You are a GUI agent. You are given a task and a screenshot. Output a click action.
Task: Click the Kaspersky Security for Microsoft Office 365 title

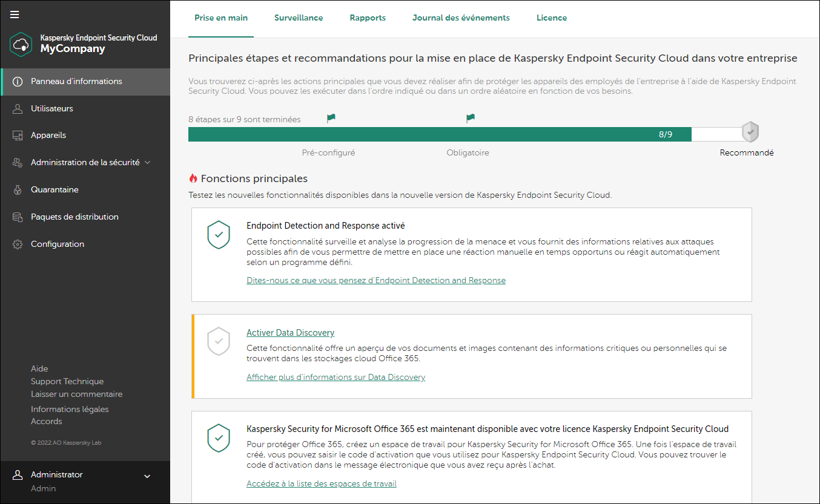point(488,429)
